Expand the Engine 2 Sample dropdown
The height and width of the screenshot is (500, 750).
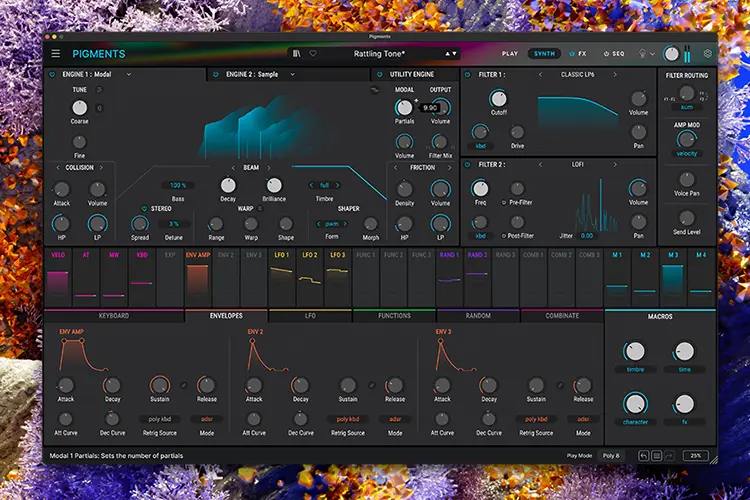pyautogui.click(x=292, y=75)
